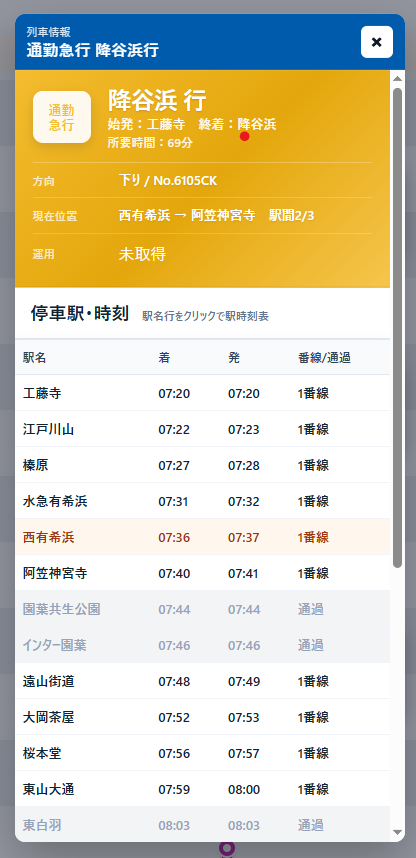416x858 pixels.
Task: Click the 未取得 operation value
Action: (142, 254)
